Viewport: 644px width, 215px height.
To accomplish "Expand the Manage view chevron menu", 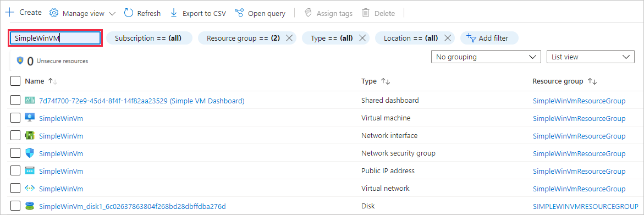I will 112,14.
